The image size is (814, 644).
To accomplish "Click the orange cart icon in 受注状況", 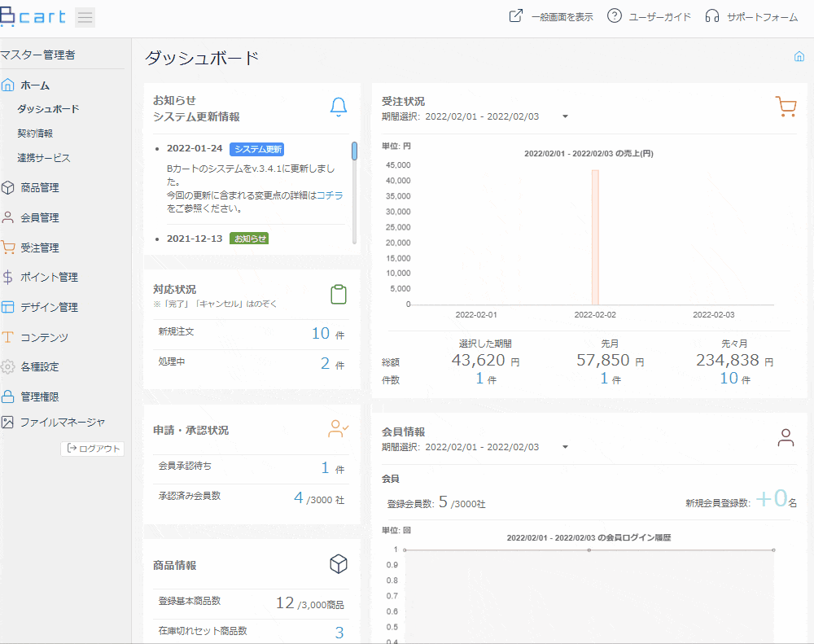I will tap(786, 107).
